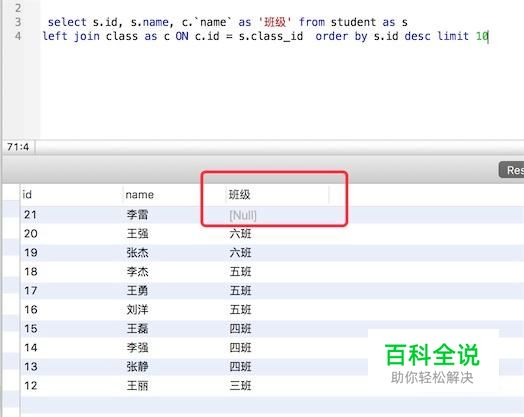Select 四班 cell in row 13
Screen dimensions: 524x417
click(240, 367)
